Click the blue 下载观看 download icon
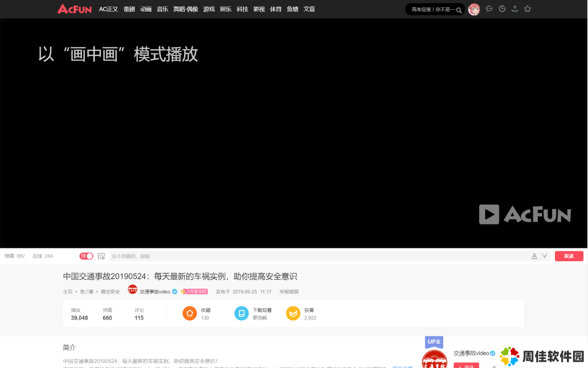 point(242,313)
